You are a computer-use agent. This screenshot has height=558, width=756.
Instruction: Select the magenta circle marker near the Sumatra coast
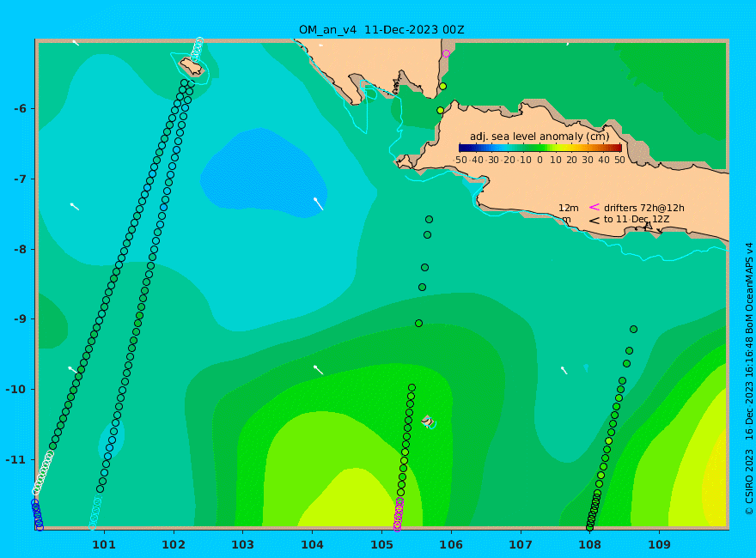446,53
